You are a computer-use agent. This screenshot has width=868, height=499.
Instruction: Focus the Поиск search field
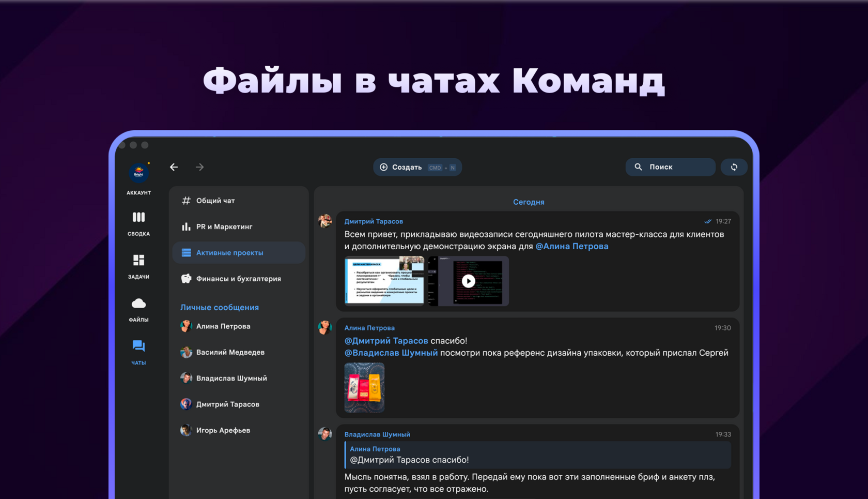(670, 167)
